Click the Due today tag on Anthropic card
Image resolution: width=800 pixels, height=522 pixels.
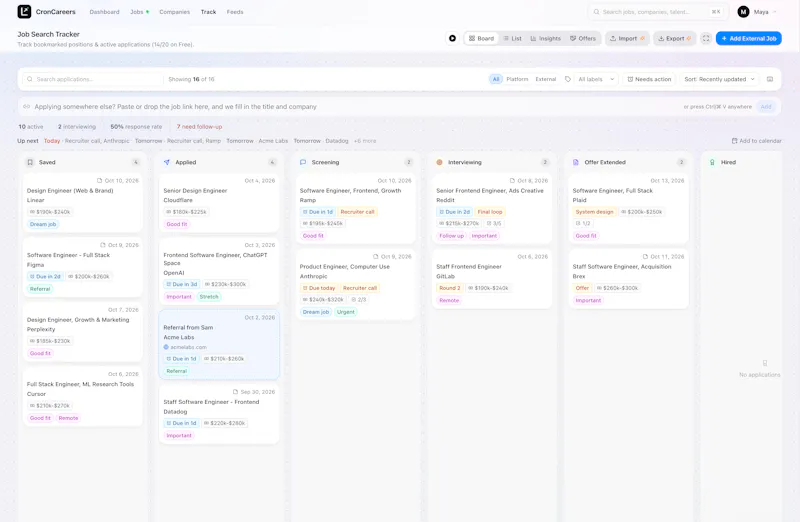click(319, 288)
